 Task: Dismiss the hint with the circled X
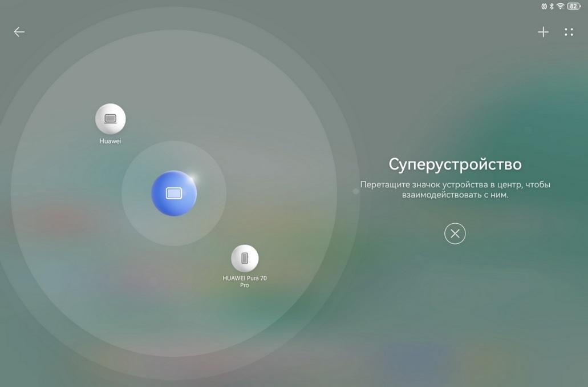pyautogui.click(x=455, y=233)
